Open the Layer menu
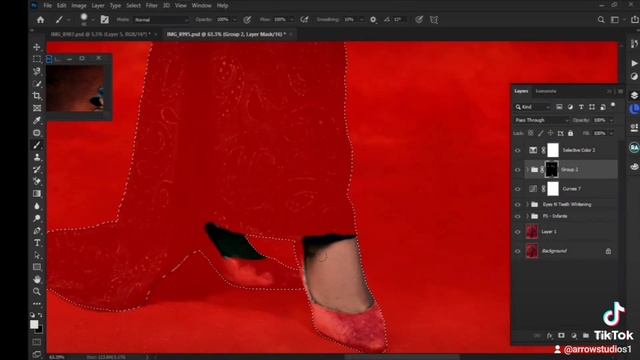The height and width of the screenshot is (360, 640). (x=98, y=6)
